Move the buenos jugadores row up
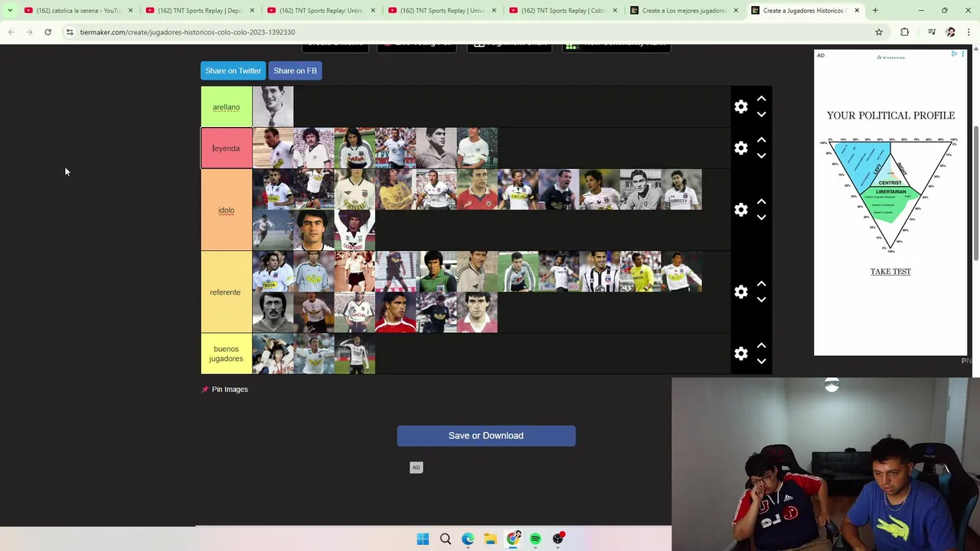The image size is (980, 551). point(761,346)
